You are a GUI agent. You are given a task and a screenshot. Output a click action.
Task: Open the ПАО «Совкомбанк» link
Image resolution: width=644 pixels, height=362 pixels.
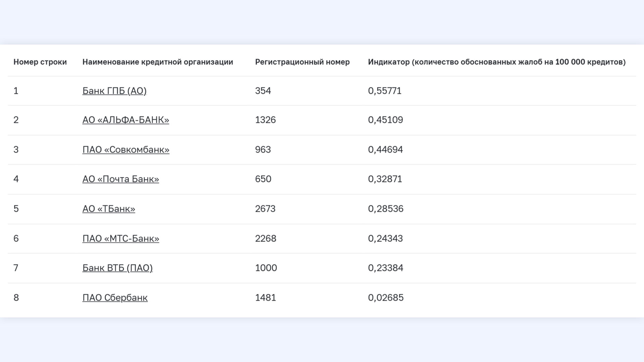coord(126,149)
